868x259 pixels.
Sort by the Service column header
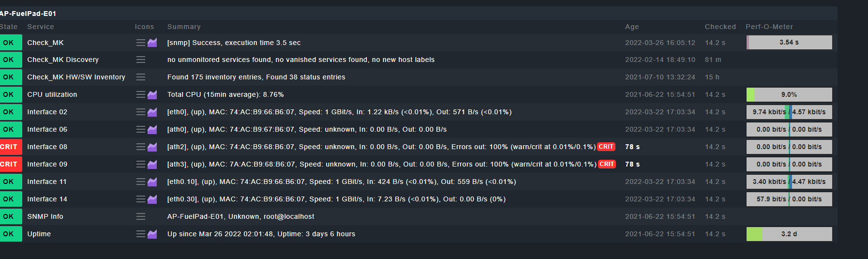[41, 27]
